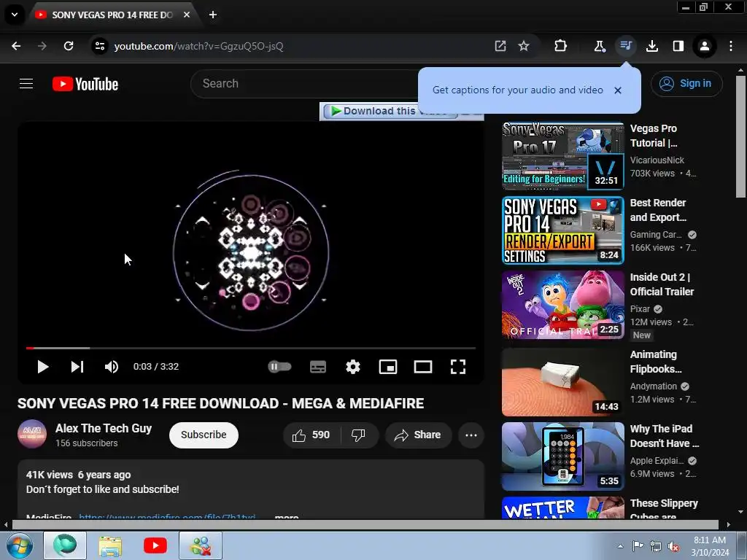Open Chrome three-dot menu
This screenshot has height=560, width=747.
(x=731, y=46)
